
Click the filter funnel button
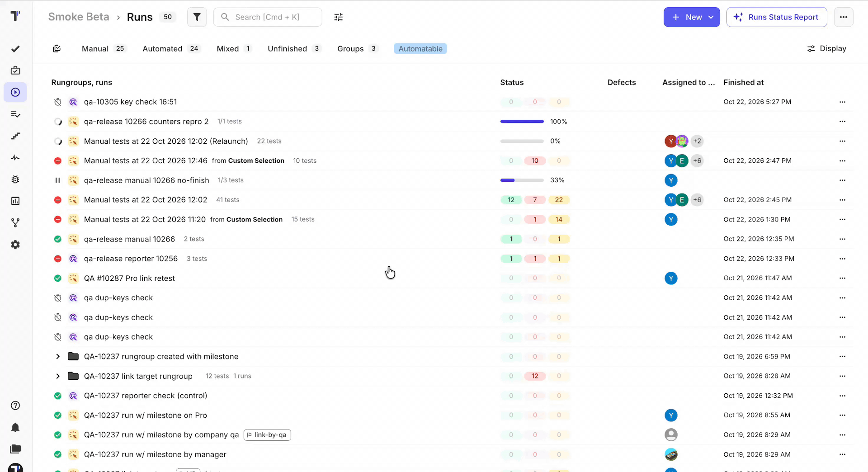coord(197,17)
